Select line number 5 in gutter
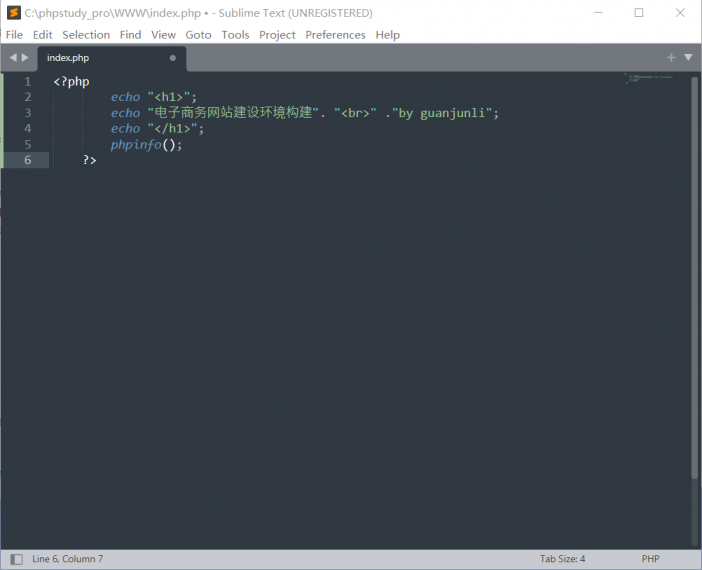The width and height of the screenshot is (702, 570). point(28,144)
